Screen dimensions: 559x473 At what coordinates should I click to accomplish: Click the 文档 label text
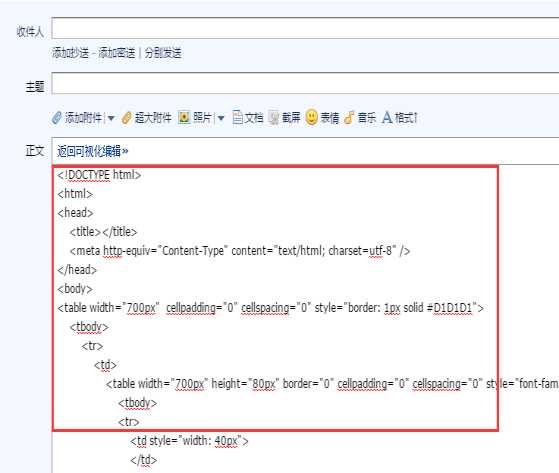254,118
